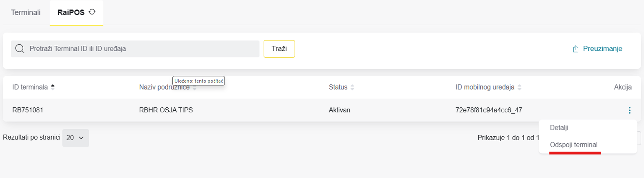This screenshot has width=644, height=178.
Task: Click the Preuzimanje download link
Action: [x=597, y=49]
